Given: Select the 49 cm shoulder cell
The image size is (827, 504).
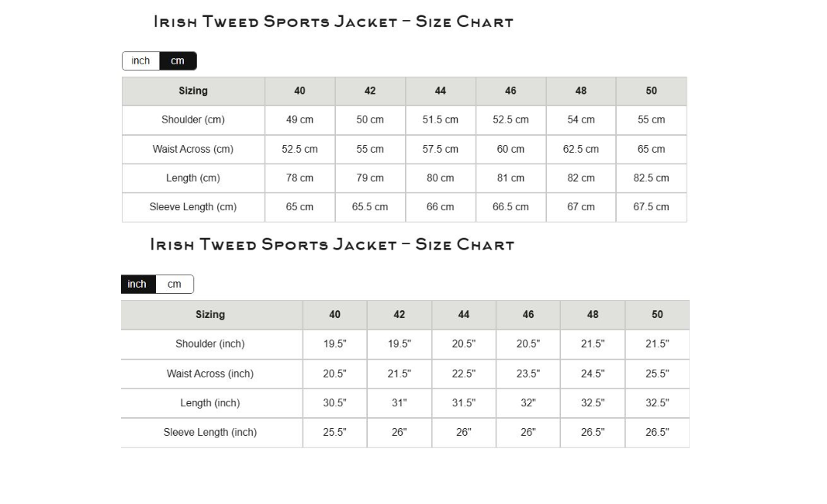Looking at the screenshot, I should [x=299, y=120].
